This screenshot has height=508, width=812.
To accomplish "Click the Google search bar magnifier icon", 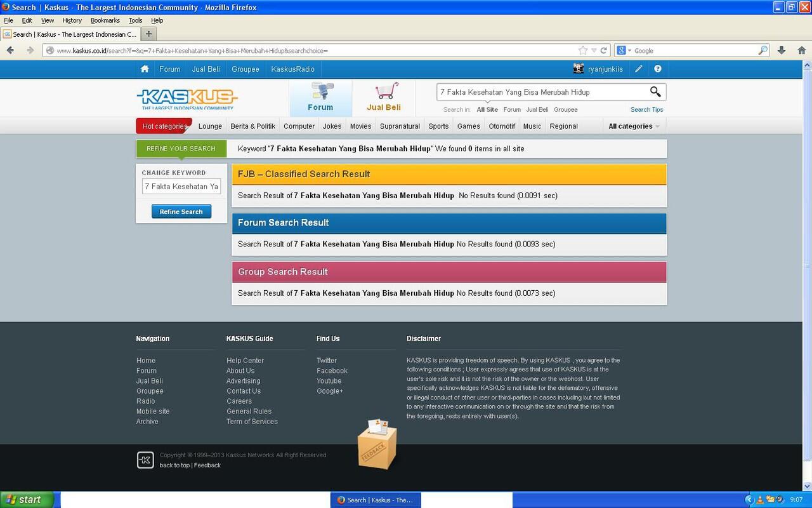I will [x=763, y=50].
